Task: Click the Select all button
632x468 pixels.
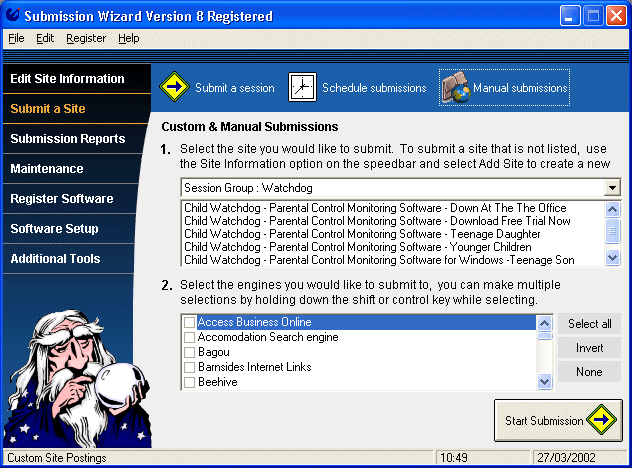Action: coord(589,324)
